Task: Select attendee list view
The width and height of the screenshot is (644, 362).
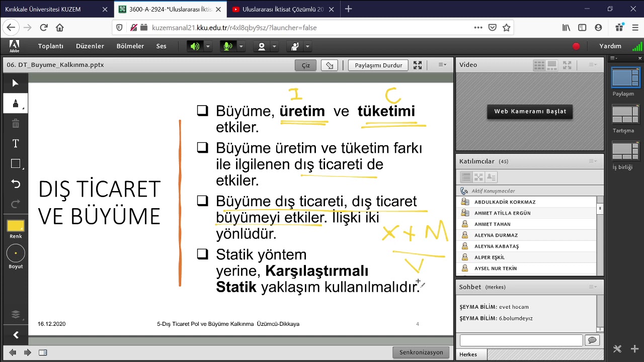Action: pos(466,177)
